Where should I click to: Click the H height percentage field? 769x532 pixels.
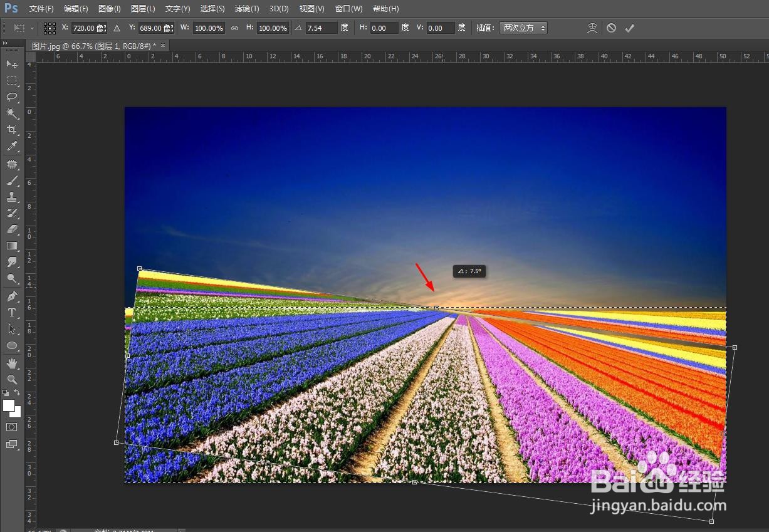pyautogui.click(x=273, y=28)
